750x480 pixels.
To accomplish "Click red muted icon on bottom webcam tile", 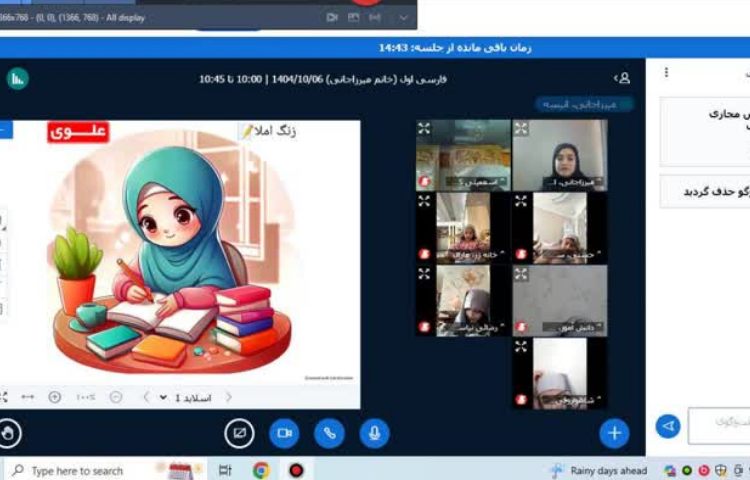I will click(521, 399).
